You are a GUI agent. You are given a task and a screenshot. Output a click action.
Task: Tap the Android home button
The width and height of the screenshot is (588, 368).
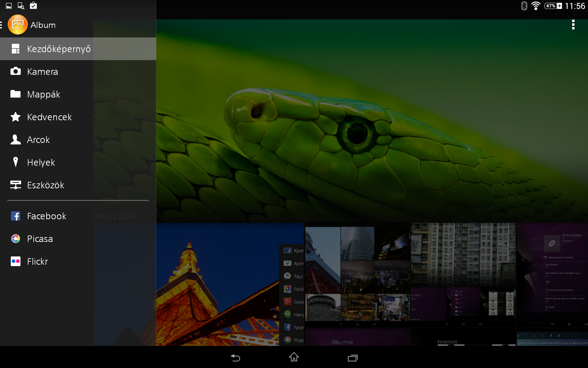coord(294,357)
